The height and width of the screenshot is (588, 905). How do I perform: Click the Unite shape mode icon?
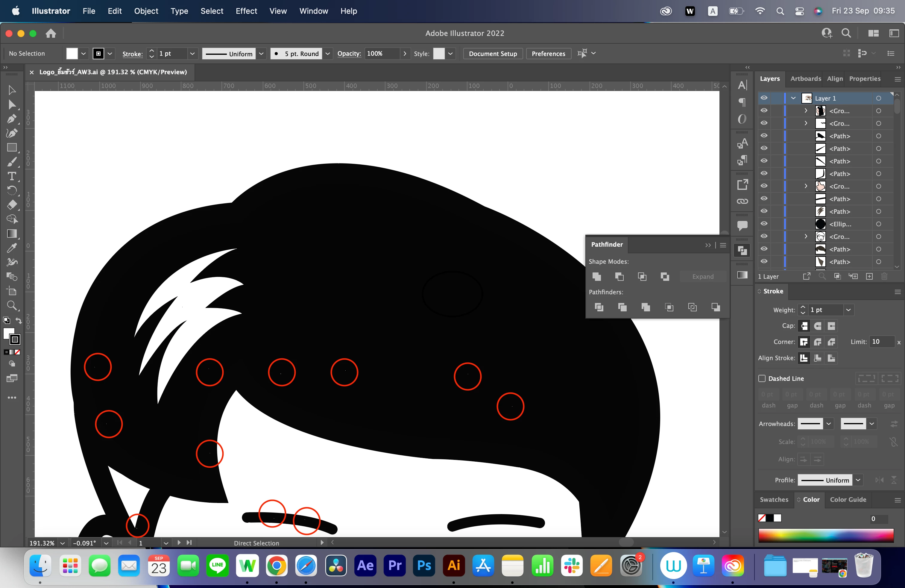(597, 277)
